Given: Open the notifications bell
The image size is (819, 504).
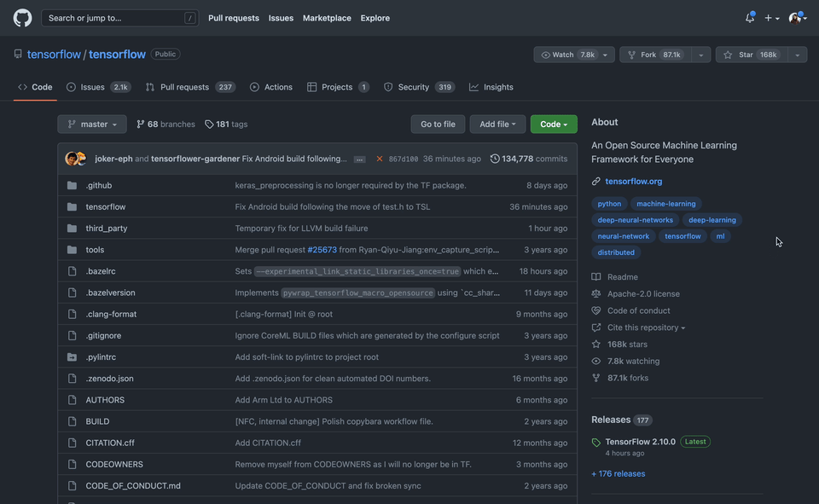Looking at the screenshot, I should coord(750,18).
